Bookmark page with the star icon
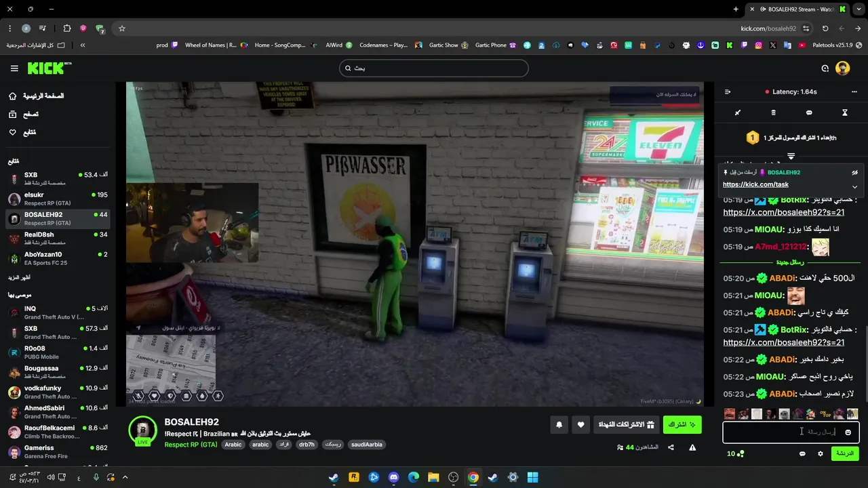The width and height of the screenshot is (868, 488). (122, 28)
